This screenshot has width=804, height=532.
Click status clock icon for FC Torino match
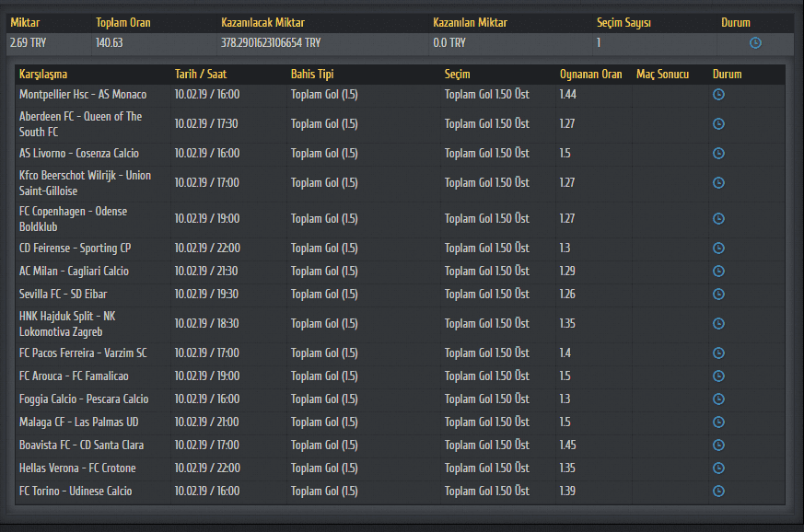(x=719, y=492)
